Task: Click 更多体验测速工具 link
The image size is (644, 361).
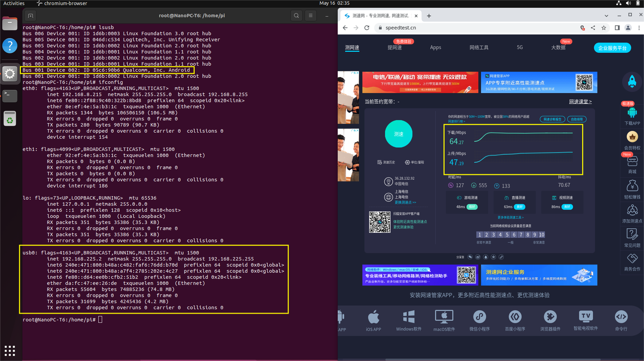Action: click(510, 218)
